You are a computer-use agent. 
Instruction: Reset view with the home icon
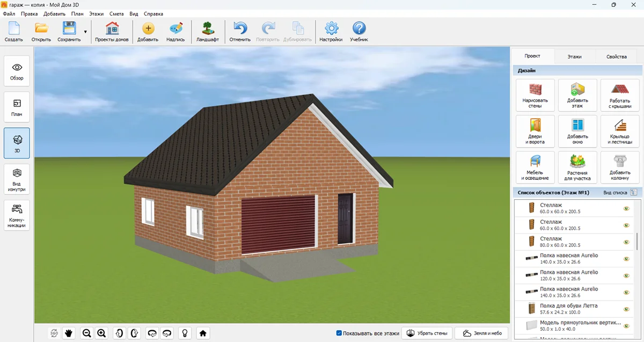[203, 333]
